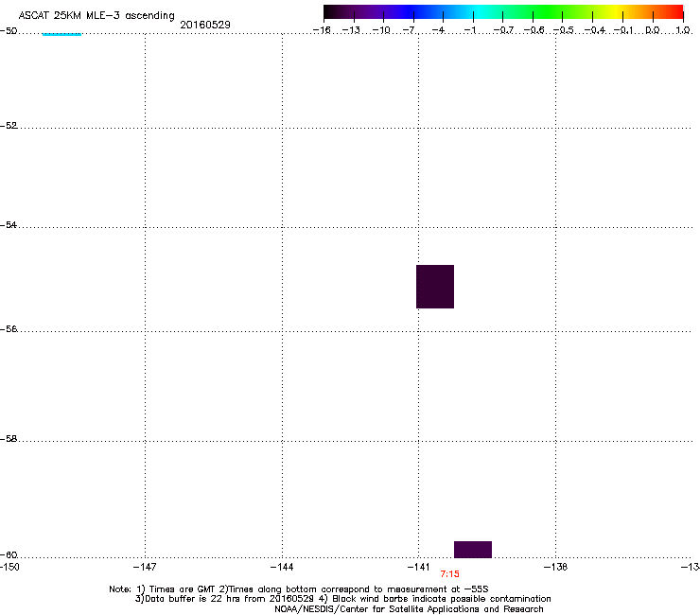Click the -56 latitude label

[x=9, y=329]
